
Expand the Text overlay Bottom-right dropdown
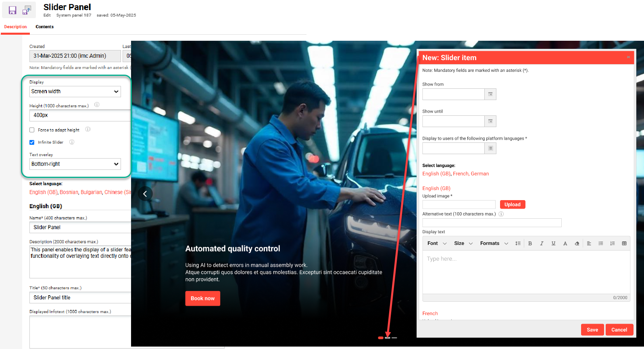[75, 164]
